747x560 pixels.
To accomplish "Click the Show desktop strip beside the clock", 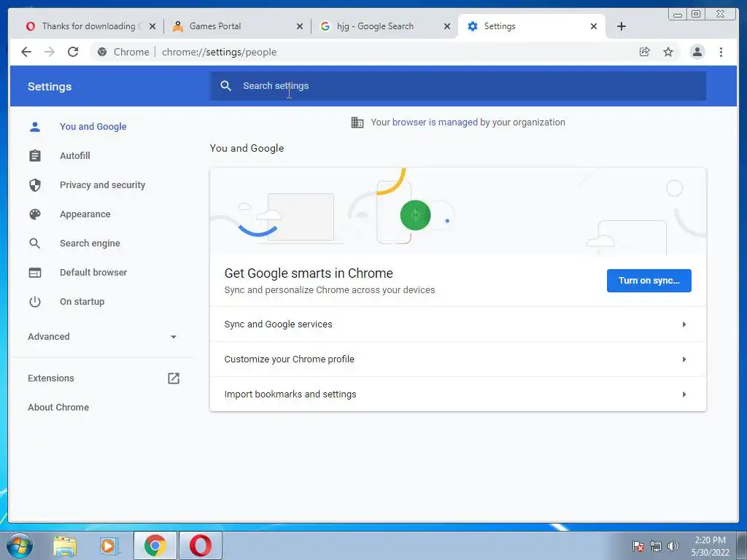I will [742, 545].
